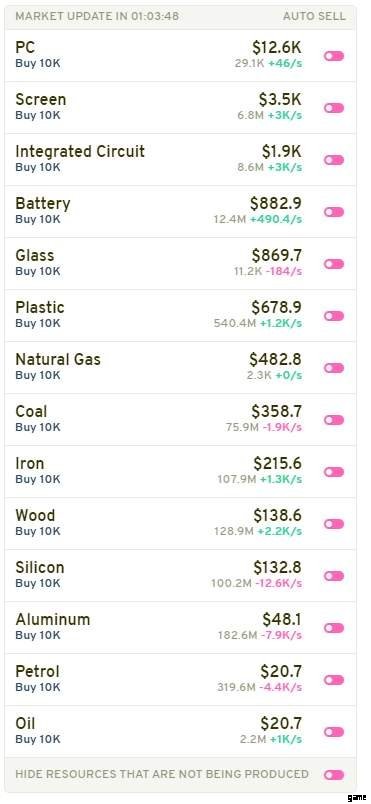Toggle hide resources not being produced

(334, 774)
